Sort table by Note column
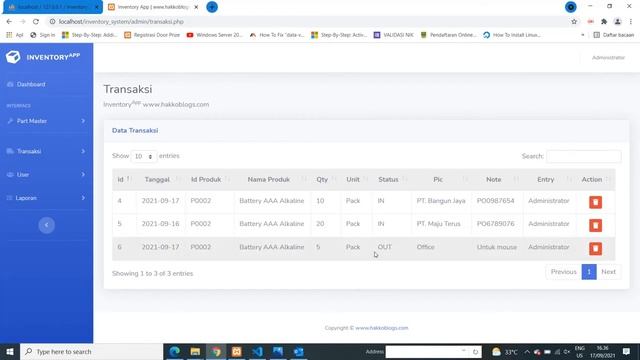The height and width of the screenshot is (360, 640). point(497,180)
